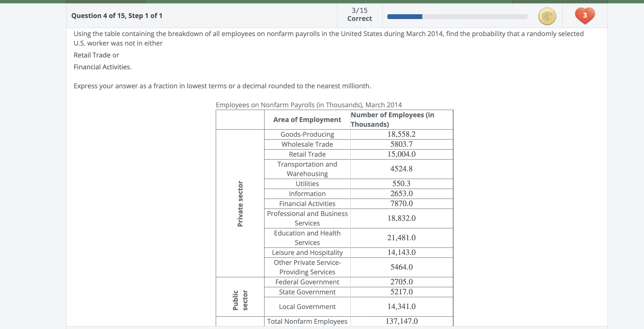This screenshot has height=329, width=644.
Task: Click the red heart lives icon
Action: tap(585, 16)
